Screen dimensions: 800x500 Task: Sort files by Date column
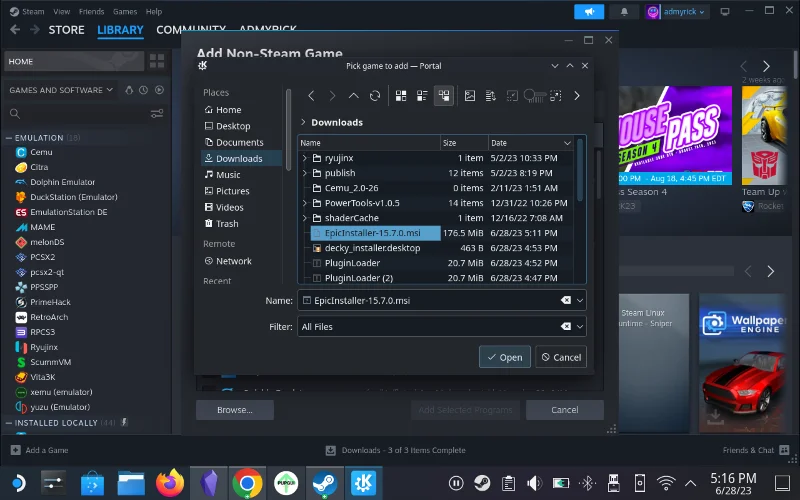(x=531, y=143)
